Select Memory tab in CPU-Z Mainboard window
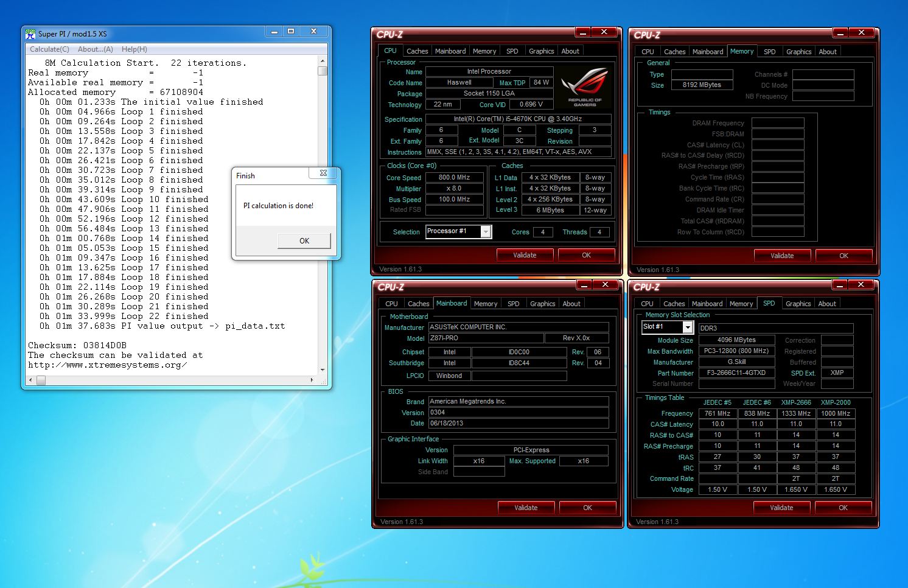 (x=486, y=304)
